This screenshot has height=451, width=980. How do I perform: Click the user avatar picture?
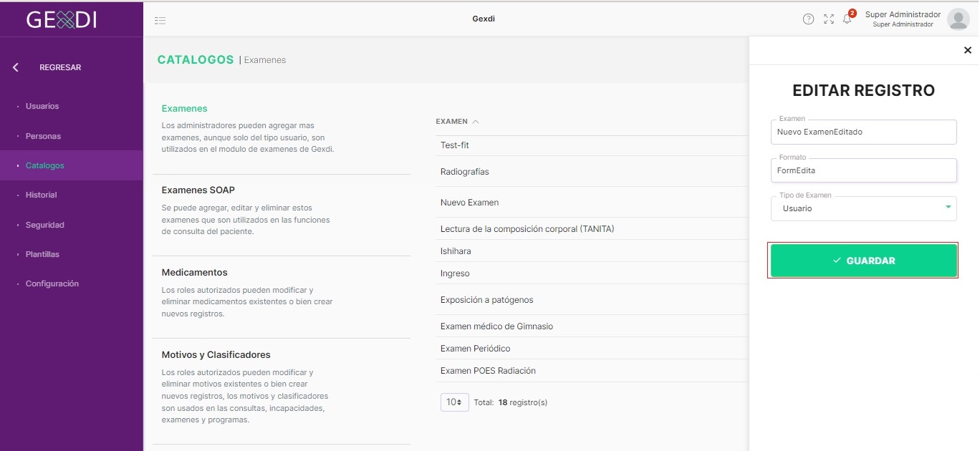pyautogui.click(x=958, y=19)
